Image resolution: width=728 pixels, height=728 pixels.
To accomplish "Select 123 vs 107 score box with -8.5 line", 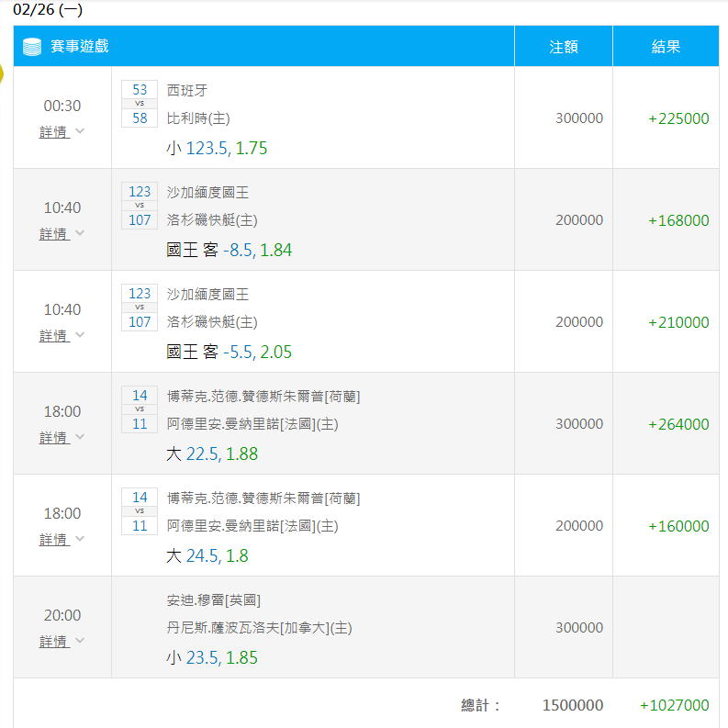I will pos(140,206).
